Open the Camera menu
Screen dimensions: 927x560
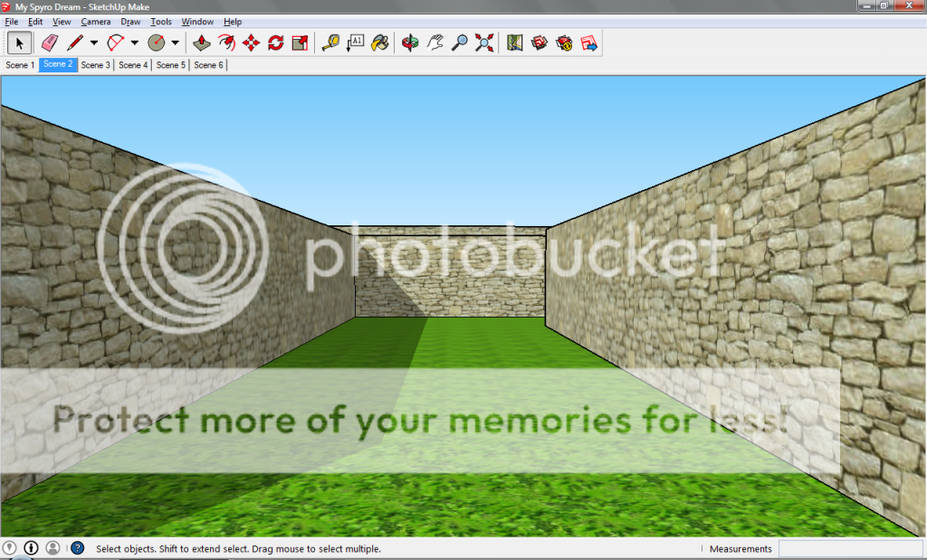(96, 22)
